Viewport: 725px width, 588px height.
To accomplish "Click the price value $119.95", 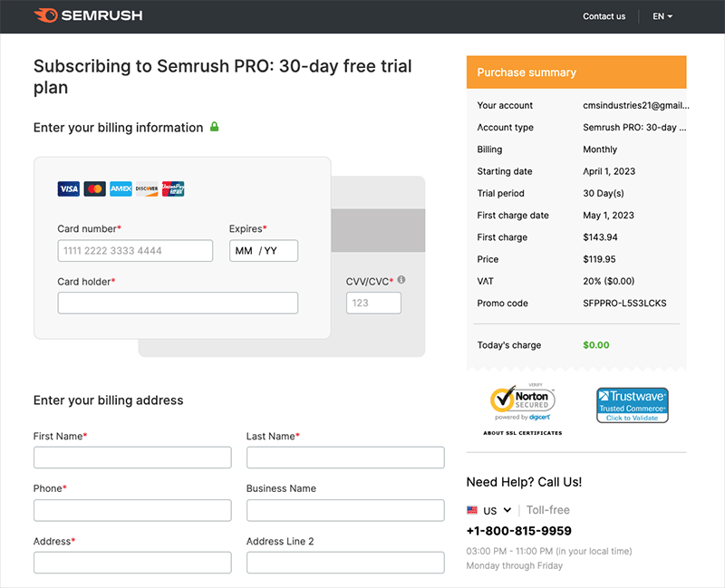I will point(599,259).
